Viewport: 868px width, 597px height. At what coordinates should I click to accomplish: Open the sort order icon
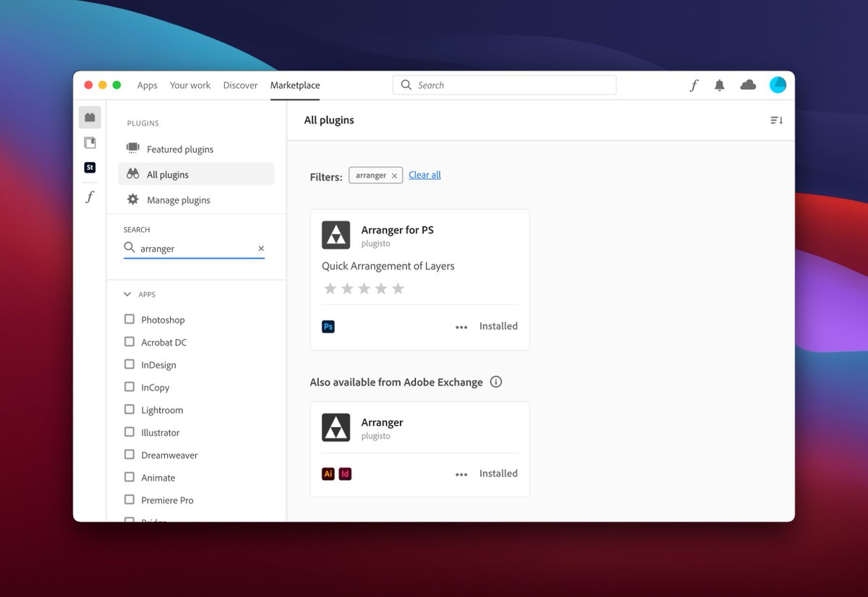pyautogui.click(x=776, y=120)
